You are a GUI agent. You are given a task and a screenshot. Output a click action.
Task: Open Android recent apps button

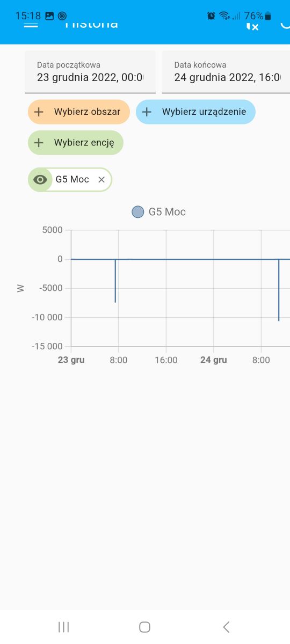coord(63,626)
